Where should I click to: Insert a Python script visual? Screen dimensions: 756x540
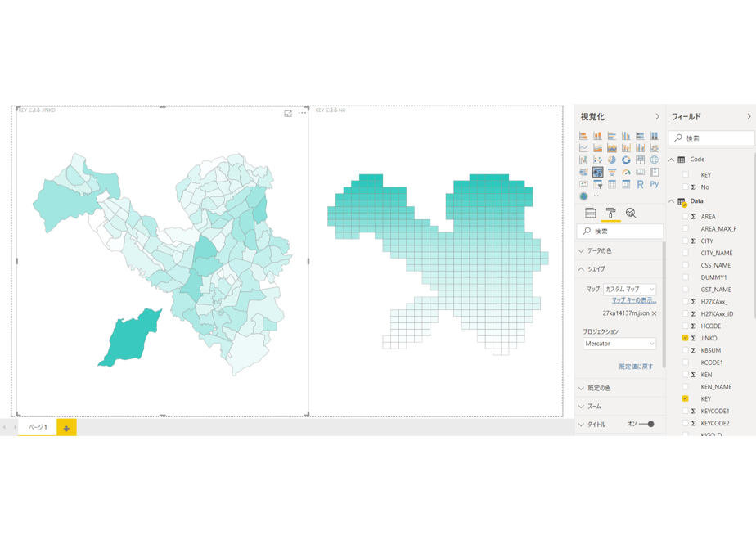655,184
